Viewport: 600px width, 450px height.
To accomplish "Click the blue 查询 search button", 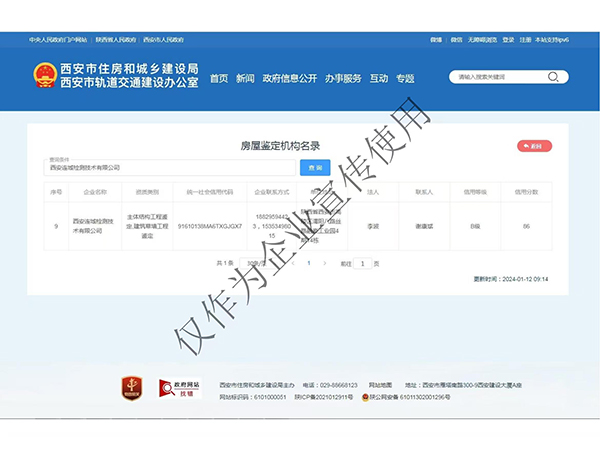I will point(315,167).
